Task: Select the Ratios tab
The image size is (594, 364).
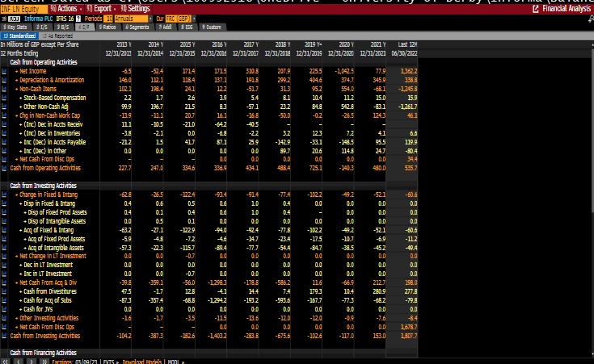Action: pos(107,27)
